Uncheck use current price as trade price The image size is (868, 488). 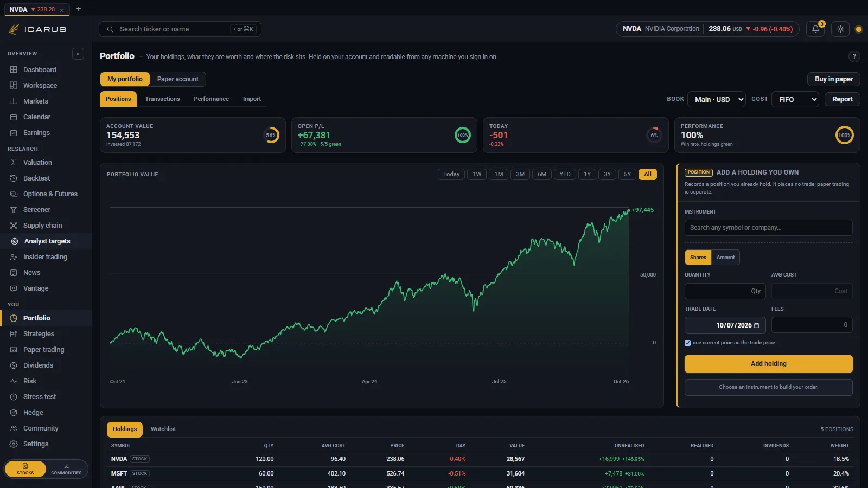687,343
